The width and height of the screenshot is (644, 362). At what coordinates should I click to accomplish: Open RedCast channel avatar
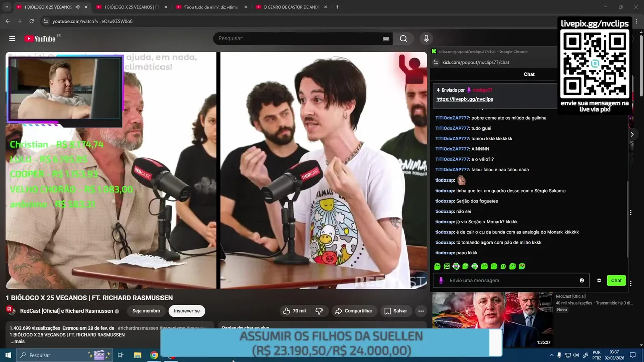pyautogui.click(x=11, y=311)
